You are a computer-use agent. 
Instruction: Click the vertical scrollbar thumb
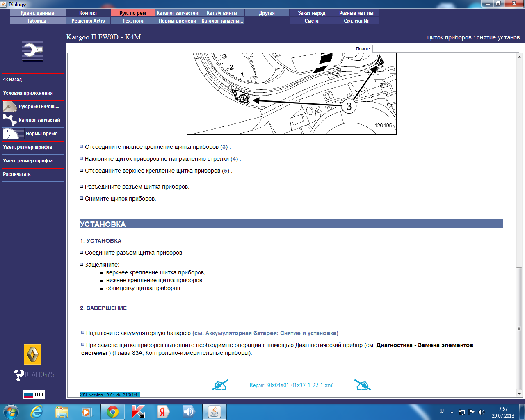coord(519,328)
